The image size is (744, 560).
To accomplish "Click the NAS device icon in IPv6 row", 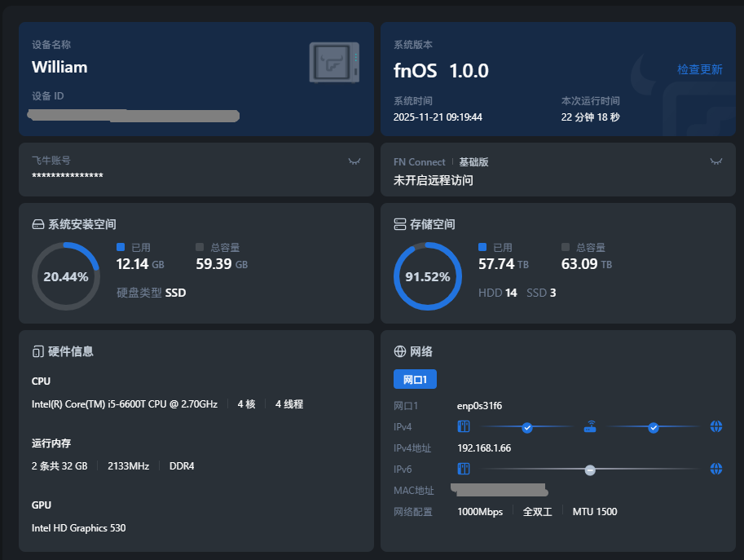I will (x=464, y=469).
